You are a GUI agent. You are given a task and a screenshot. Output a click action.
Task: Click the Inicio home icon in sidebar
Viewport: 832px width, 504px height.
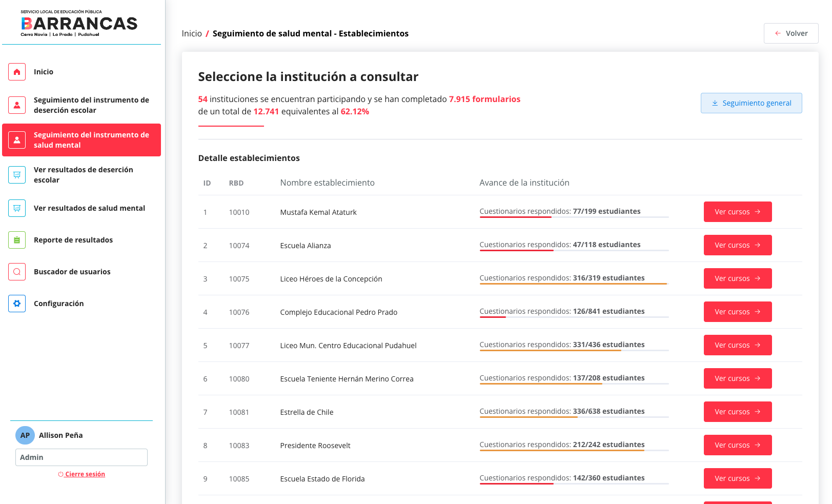click(x=17, y=72)
